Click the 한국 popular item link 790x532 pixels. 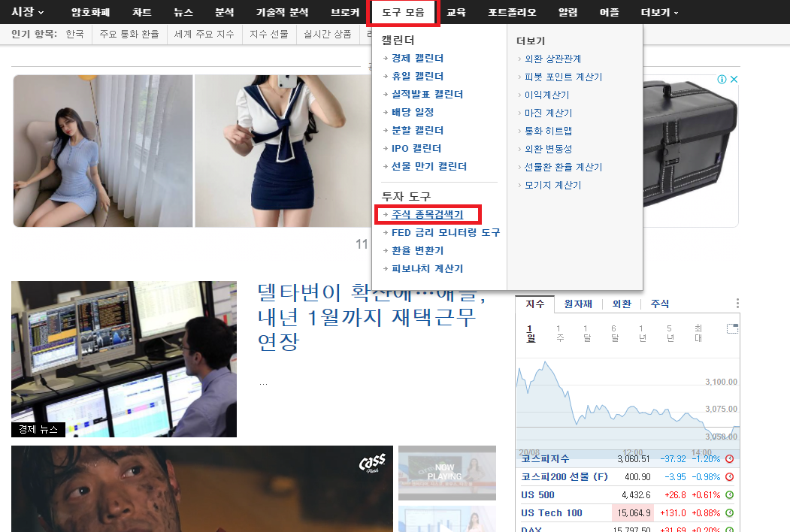coord(74,35)
